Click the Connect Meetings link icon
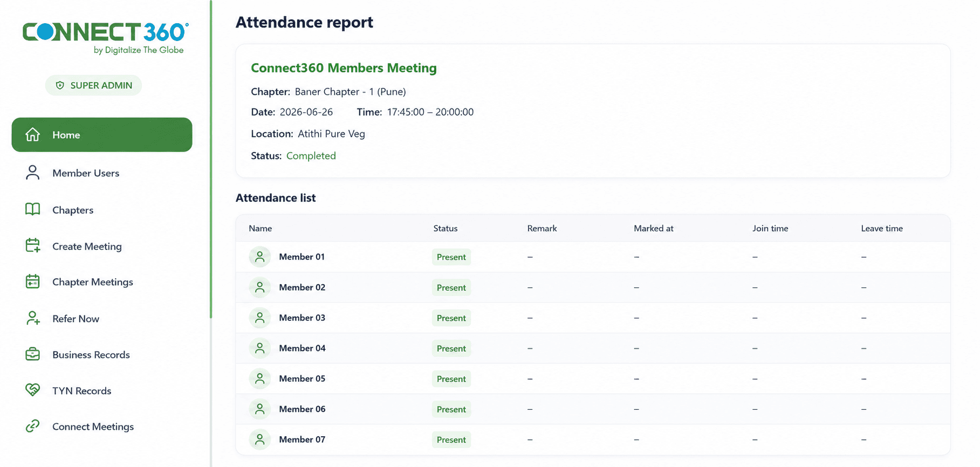The height and width of the screenshot is (467, 980). pyautogui.click(x=33, y=426)
